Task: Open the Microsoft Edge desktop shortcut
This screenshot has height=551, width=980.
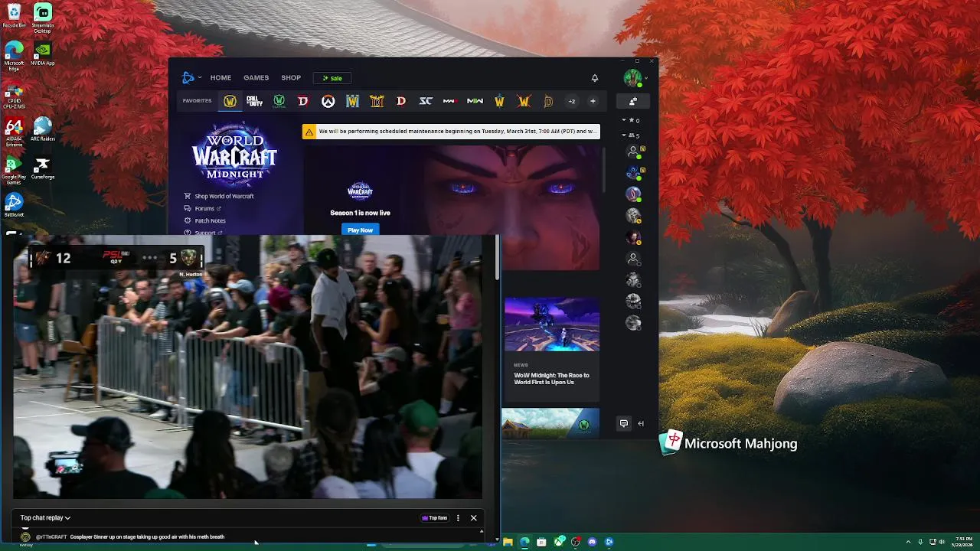Action: [14, 56]
